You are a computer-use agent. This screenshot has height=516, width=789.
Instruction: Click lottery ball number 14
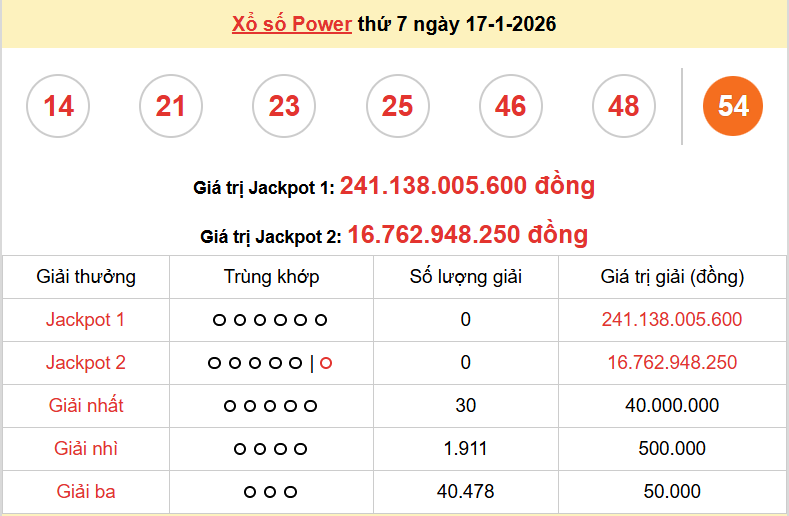click(x=58, y=106)
